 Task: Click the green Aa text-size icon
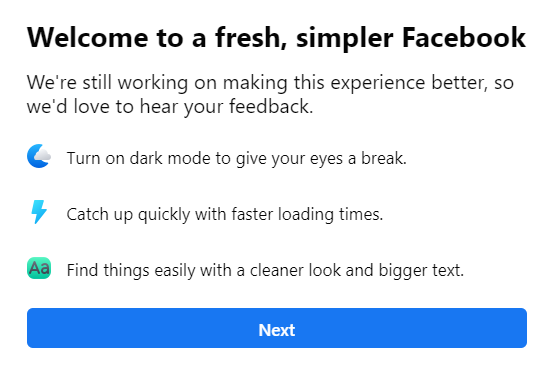[x=39, y=268]
